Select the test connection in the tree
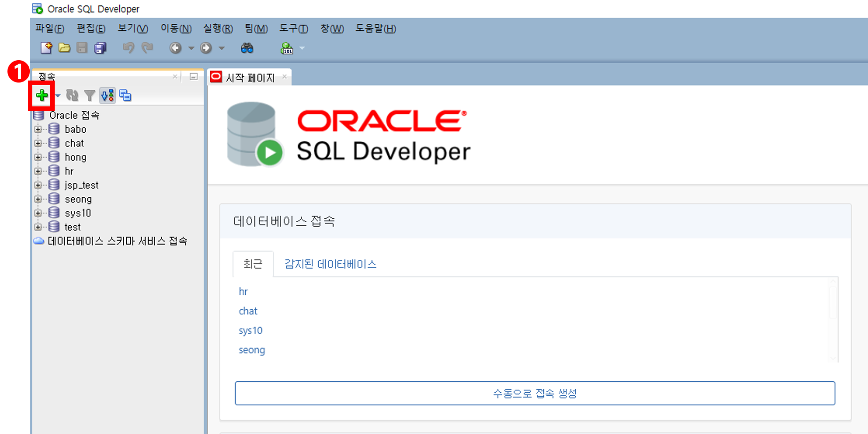Screen dimensions: 868x434 pyautogui.click(x=73, y=227)
